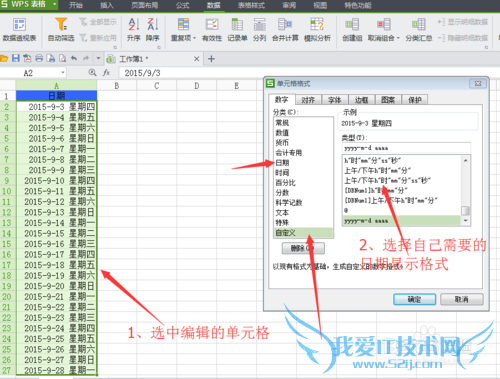The image size is (500, 379).
Task: Save workbook with floppy disk icon
Action: click(16, 58)
